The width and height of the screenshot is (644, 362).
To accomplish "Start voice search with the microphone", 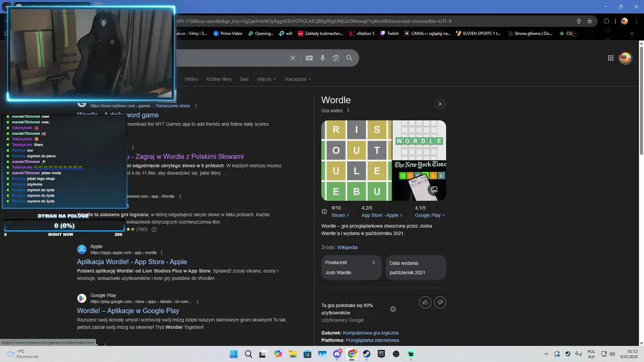I will [323, 58].
